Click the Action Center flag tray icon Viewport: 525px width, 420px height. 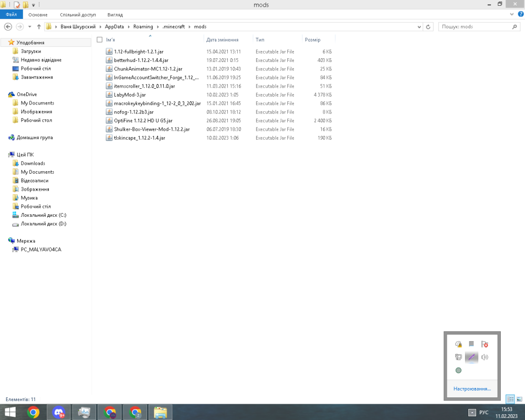(x=485, y=344)
